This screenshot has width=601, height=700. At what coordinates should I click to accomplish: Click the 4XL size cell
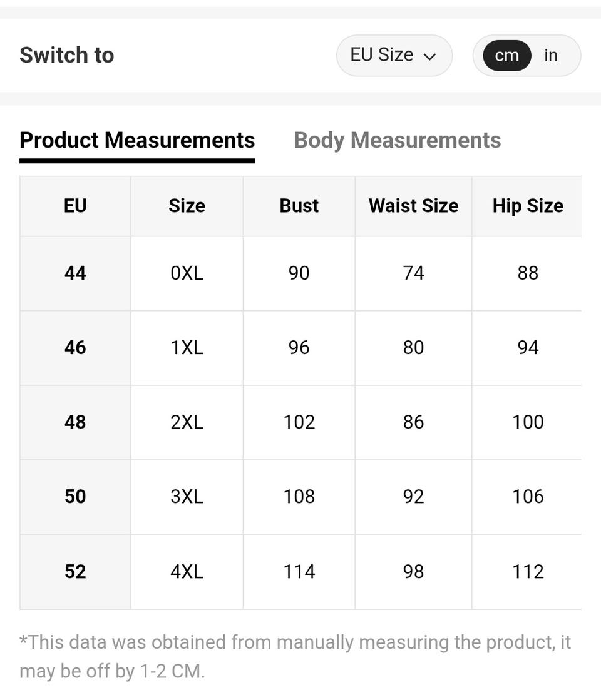pos(187,571)
